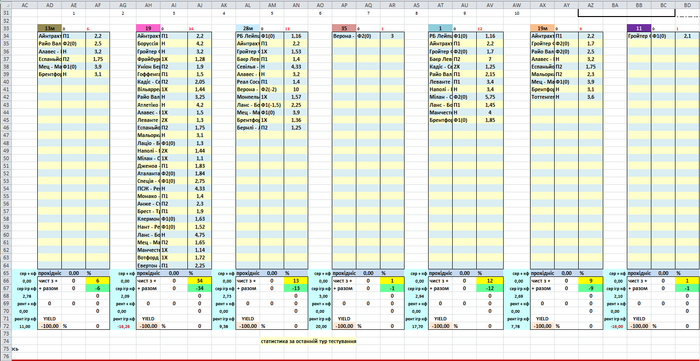Click the rose '35' header cell

pos(344,28)
